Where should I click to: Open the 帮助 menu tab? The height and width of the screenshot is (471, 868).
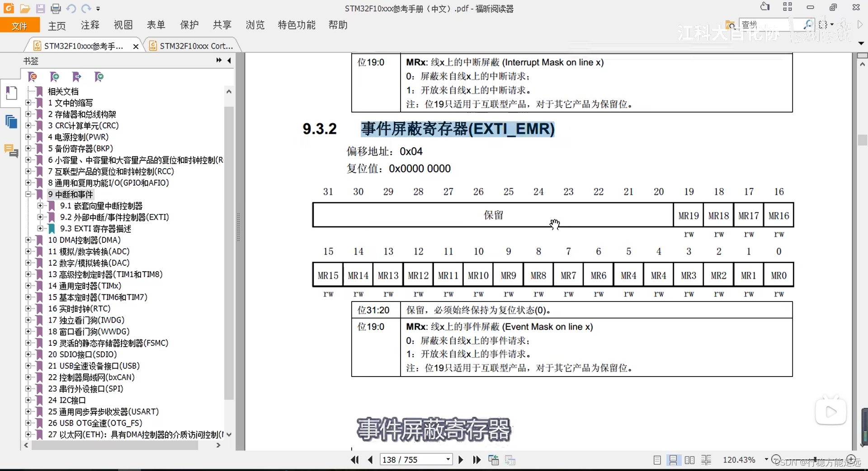338,25
